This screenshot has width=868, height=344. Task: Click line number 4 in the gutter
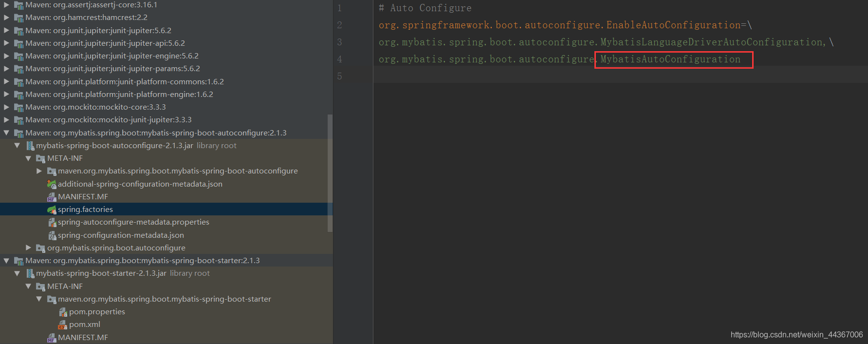coord(339,59)
